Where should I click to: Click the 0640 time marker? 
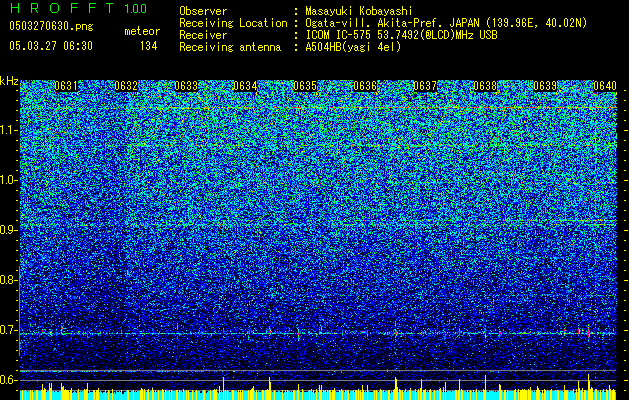(x=605, y=86)
